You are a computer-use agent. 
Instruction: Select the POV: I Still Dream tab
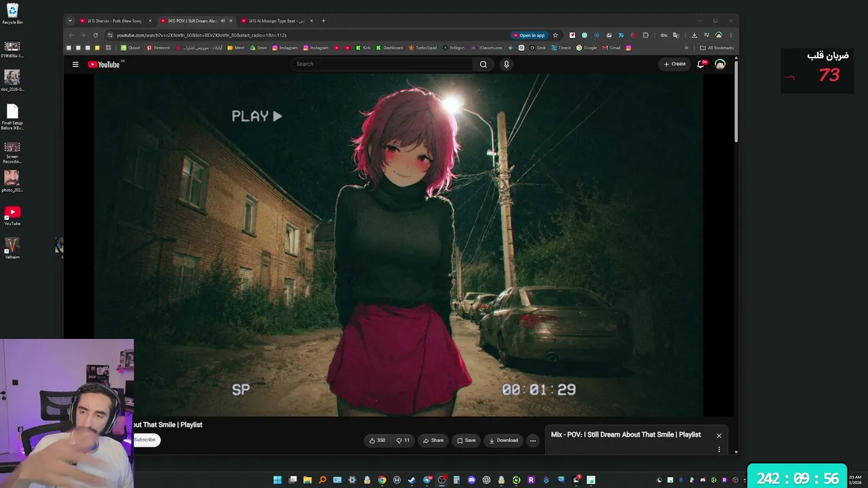pos(192,21)
